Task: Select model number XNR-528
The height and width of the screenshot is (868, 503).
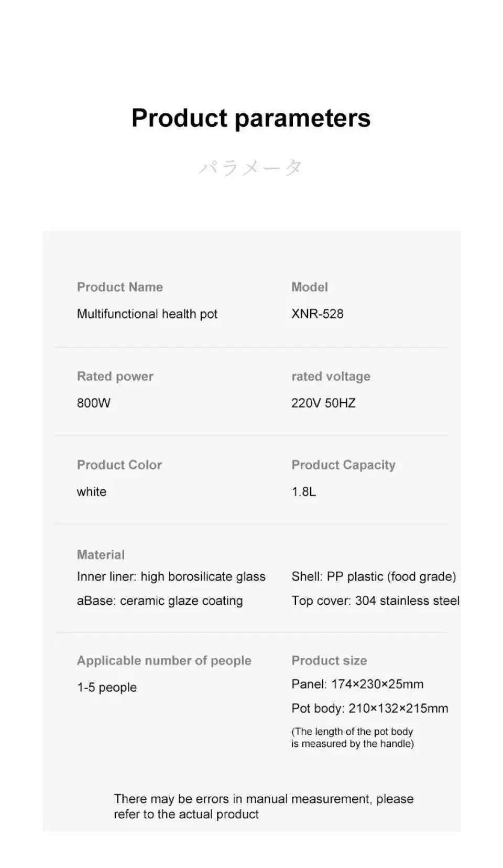Action: pyautogui.click(x=318, y=314)
